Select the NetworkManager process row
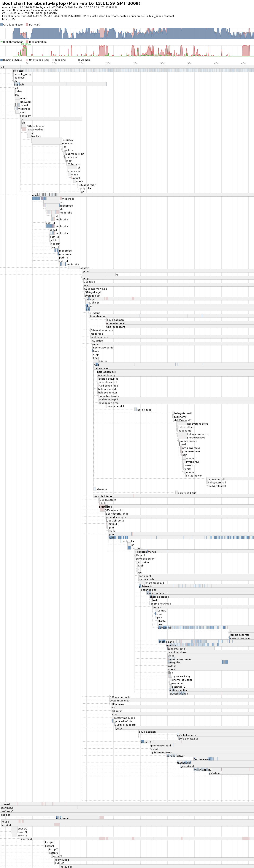The height and width of the screenshot is (868, 254). click(116, 517)
